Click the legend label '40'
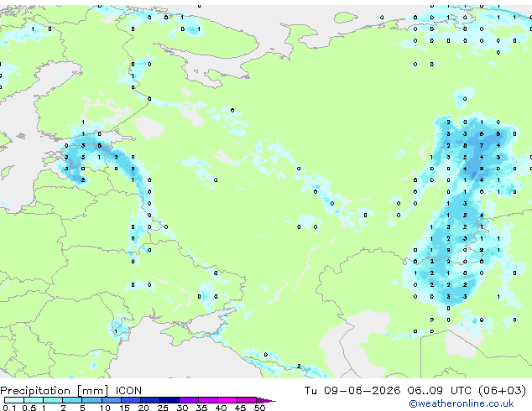 pyautogui.click(x=221, y=408)
